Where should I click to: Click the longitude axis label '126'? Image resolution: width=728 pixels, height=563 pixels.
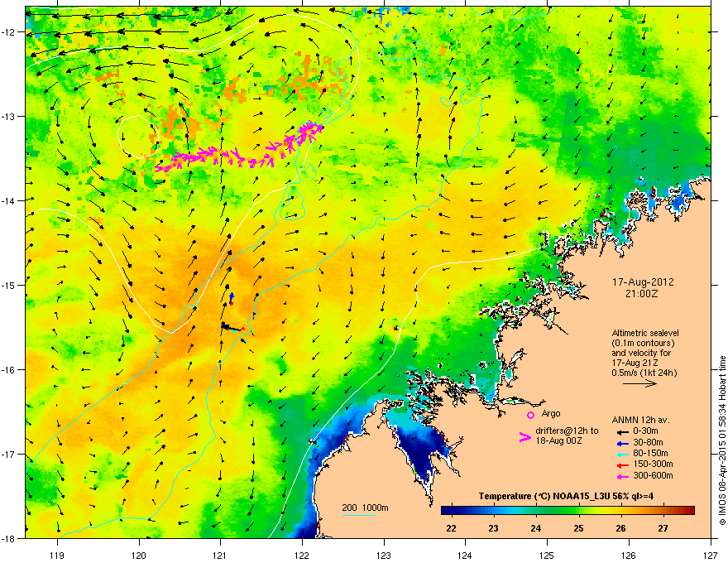coord(629,555)
